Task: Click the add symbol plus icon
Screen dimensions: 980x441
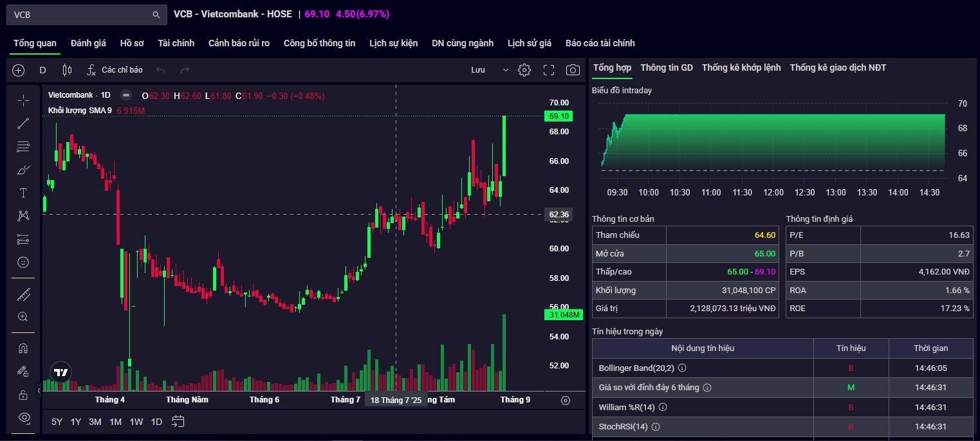Action: (19, 70)
